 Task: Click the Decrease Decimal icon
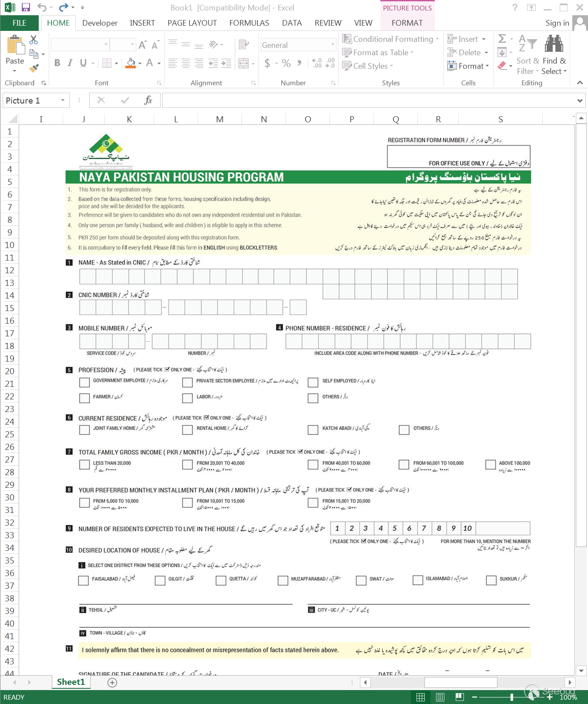(x=330, y=64)
